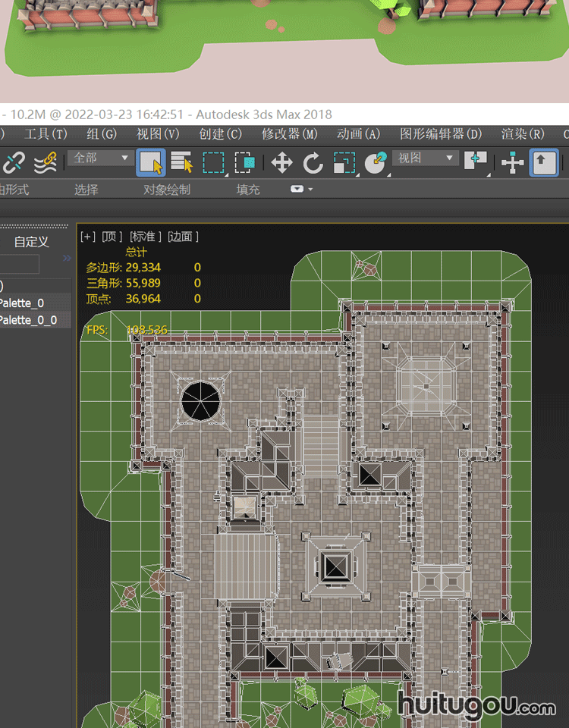Open the selection filter 全部 dropdown
Screen dimensions: 569x728
pos(101,158)
